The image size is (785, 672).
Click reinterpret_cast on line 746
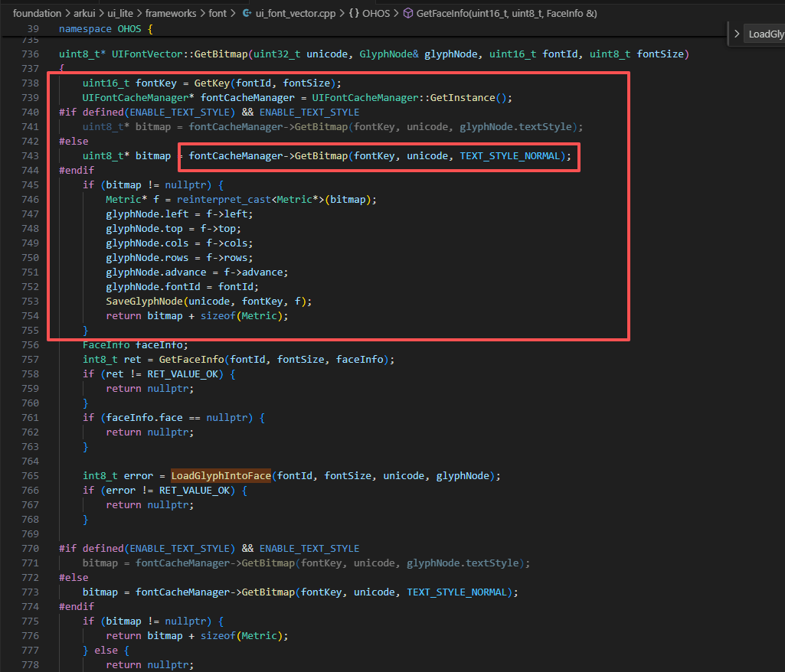[x=224, y=199]
